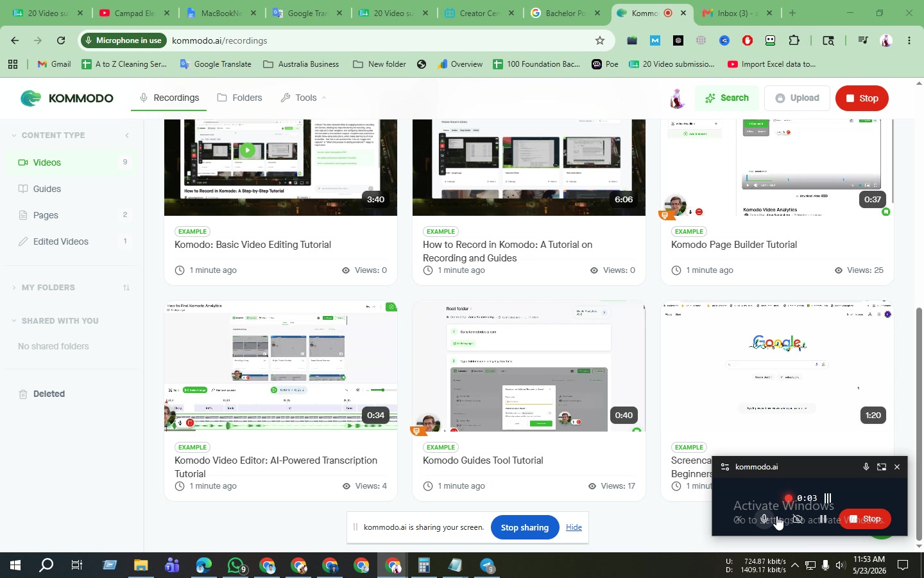This screenshot has height=578, width=924.
Task: Open the Australia Business bookmarks folder
Action: pos(301,64)
